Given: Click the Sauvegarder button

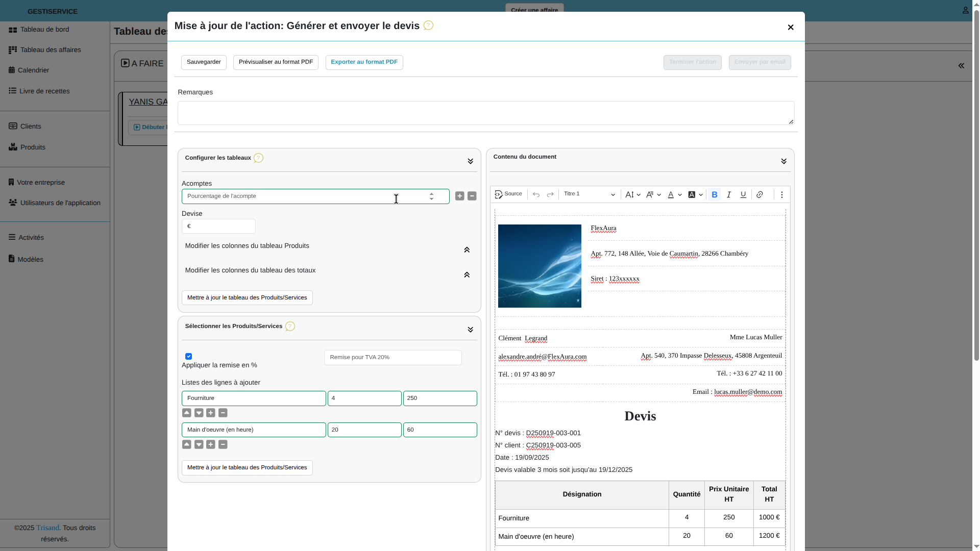Looking at the screenshot, I should point(204,62).
